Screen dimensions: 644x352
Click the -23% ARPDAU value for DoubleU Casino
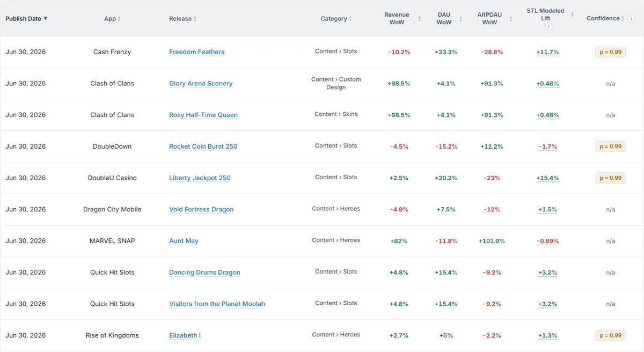pos(492,178)
